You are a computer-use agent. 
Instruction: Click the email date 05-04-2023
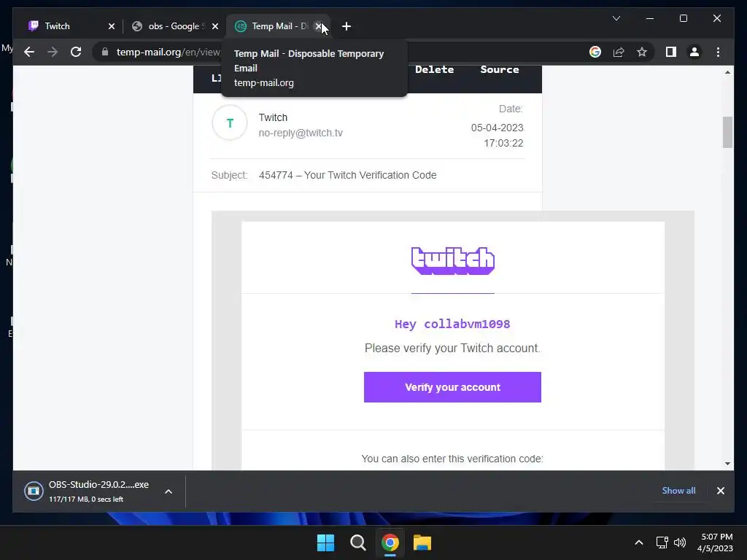[x=497, y=128]
